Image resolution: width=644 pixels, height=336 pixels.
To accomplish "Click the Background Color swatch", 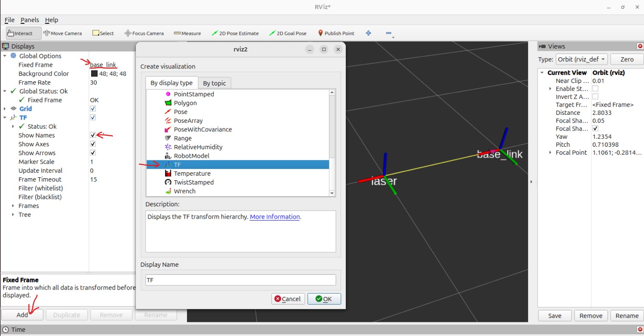I will (94, 74).
